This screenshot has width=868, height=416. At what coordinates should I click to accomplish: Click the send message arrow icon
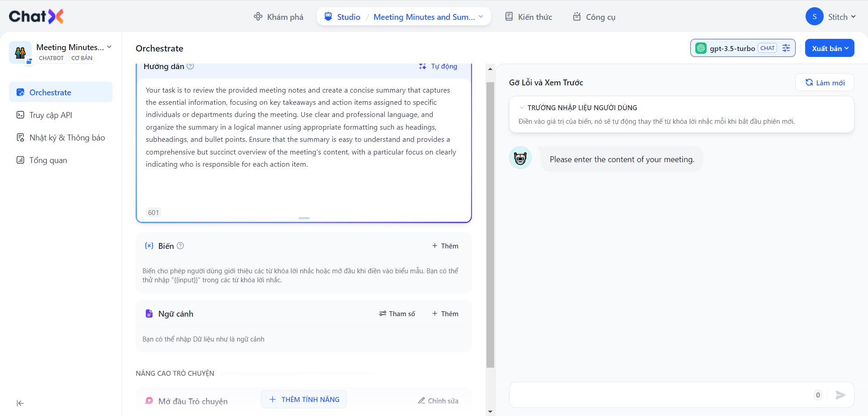click(840, 395)
